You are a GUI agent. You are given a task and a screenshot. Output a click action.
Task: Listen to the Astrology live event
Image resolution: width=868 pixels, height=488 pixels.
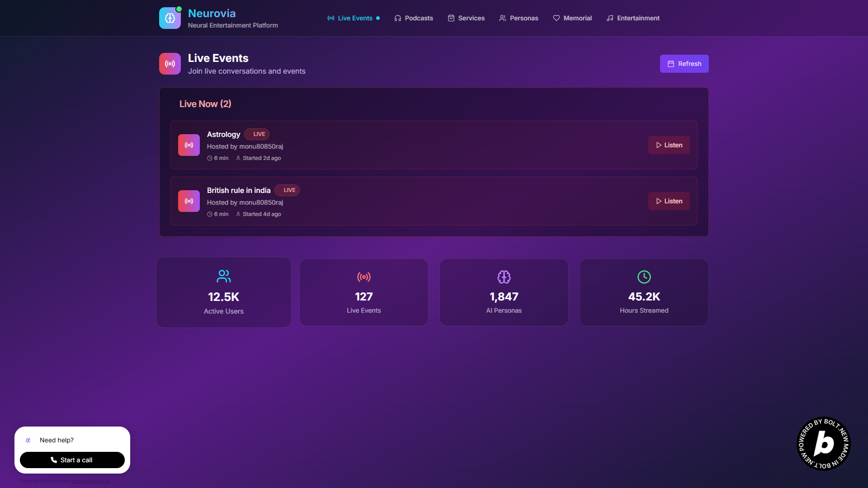(x=669, y=145)
